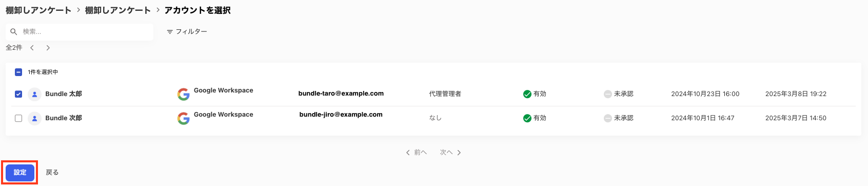Viewport: 868px width, 186px height.
Task: Click green 有効 check icon for Bundle 太郎
Action: [x=527, y=94]
